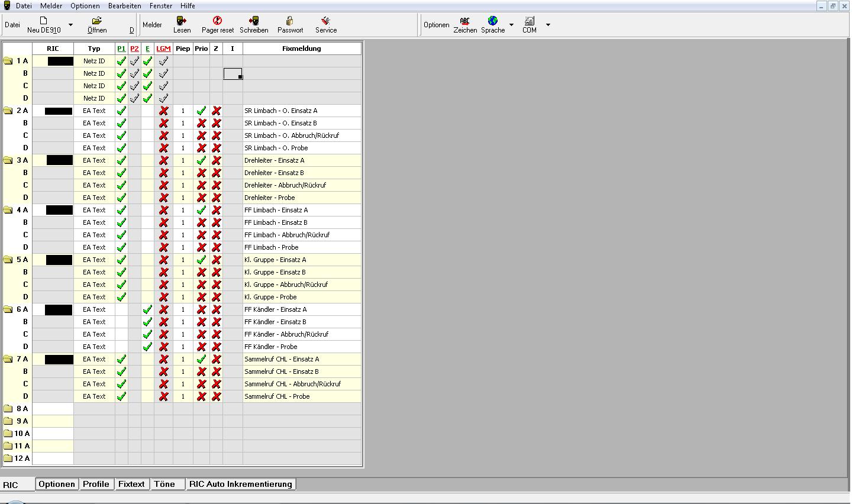The width and height of the screenshot is (852, 504).
Task: Click the Neu DE910 new file icon
Action: (x=43, y=21)
